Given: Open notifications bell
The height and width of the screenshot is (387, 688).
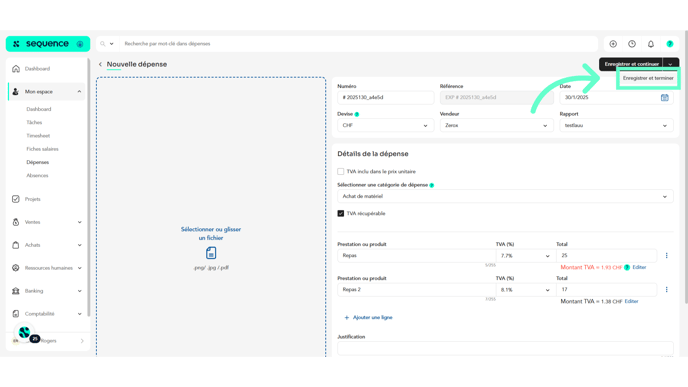Looking at the screenshot, I should coord(651,44).
